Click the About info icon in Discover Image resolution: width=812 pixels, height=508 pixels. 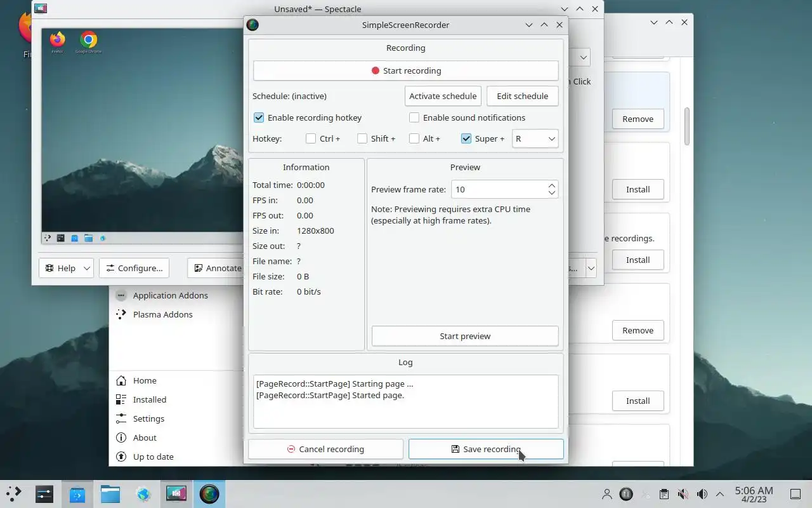(121, 438)
